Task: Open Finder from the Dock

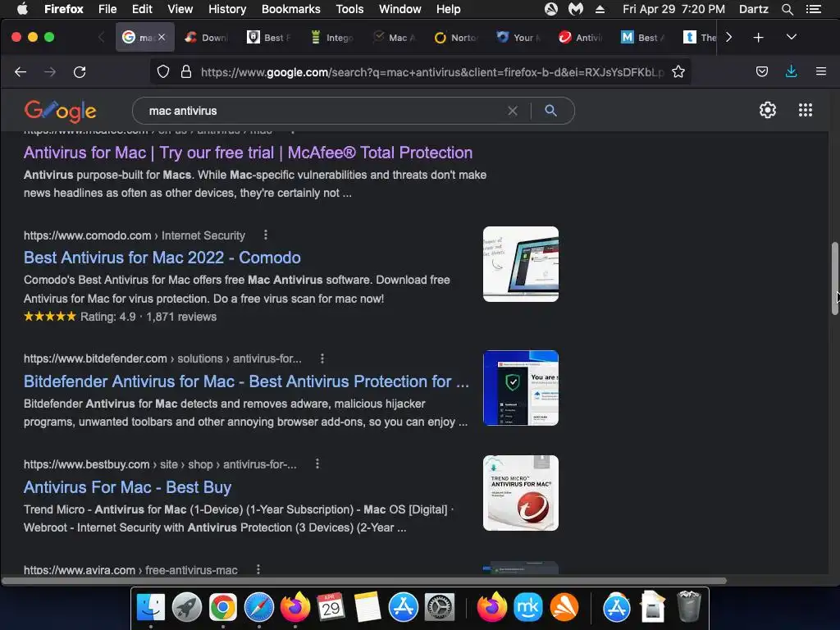Action: (151, 607)
